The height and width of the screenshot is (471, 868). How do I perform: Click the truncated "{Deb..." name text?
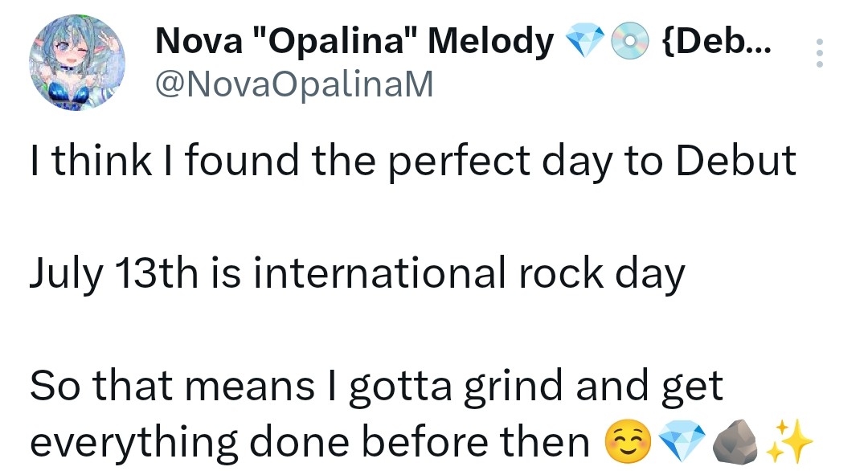tap(714, 41)
